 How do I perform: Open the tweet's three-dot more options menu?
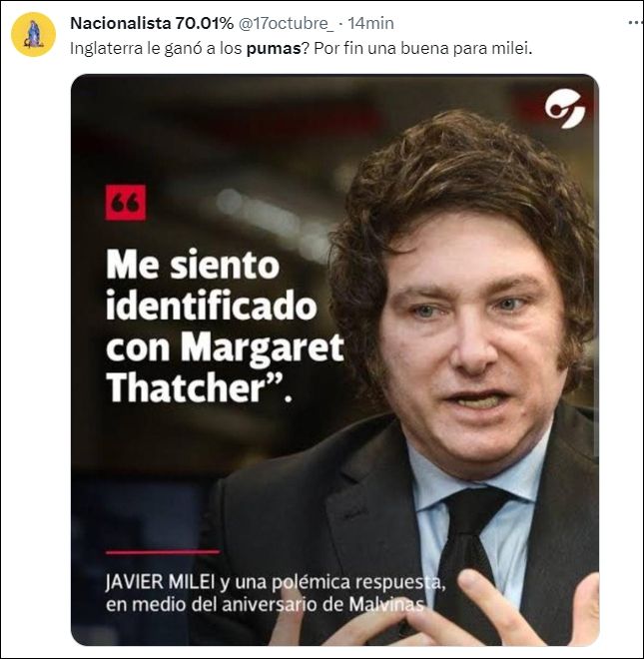click(635, 23)
